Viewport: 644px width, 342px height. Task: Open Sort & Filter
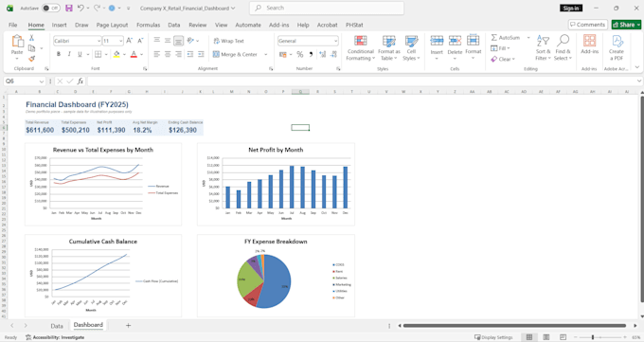pos(543,48)
